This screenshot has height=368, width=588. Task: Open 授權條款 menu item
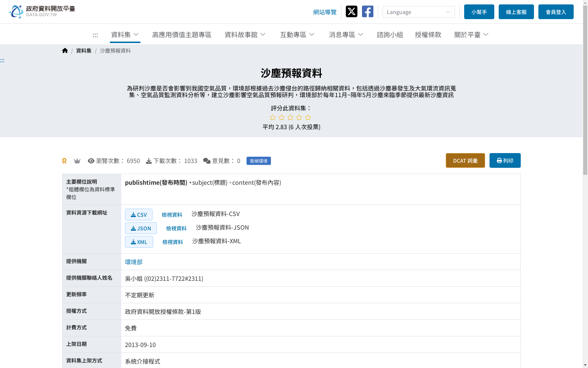428,35
